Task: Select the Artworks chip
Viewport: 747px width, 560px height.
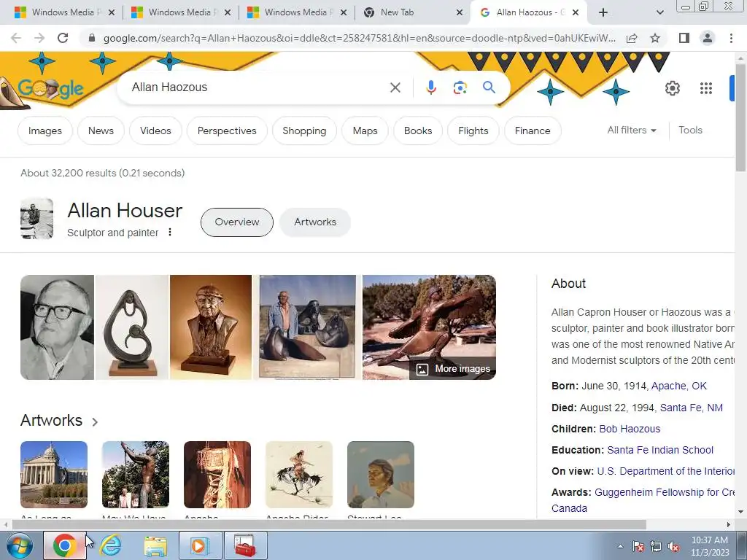Action: click(x=315, y=222)
